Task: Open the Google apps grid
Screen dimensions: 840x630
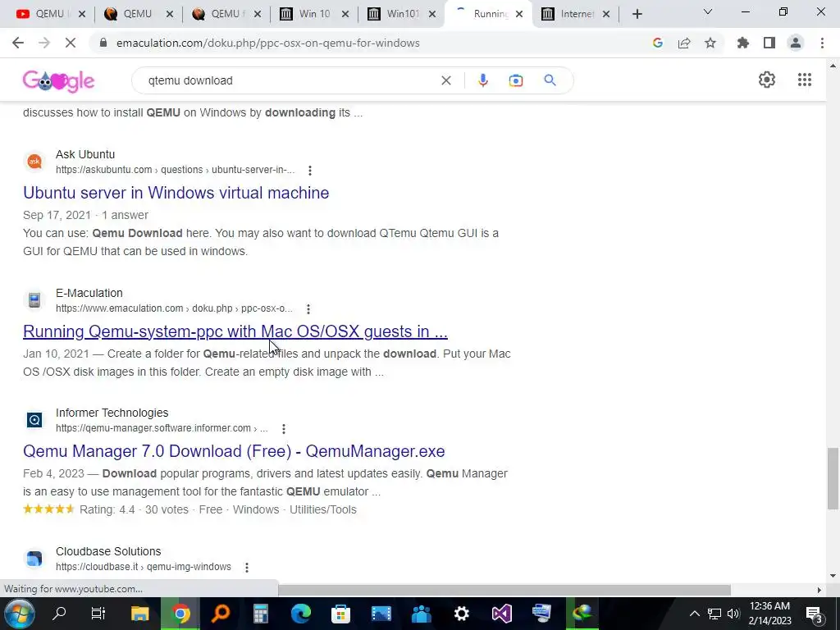Action: (805, 80)
